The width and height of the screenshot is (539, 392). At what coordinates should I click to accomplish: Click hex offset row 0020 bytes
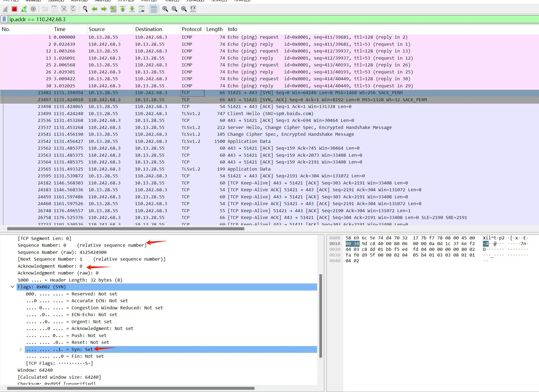(x=410, y=249)
